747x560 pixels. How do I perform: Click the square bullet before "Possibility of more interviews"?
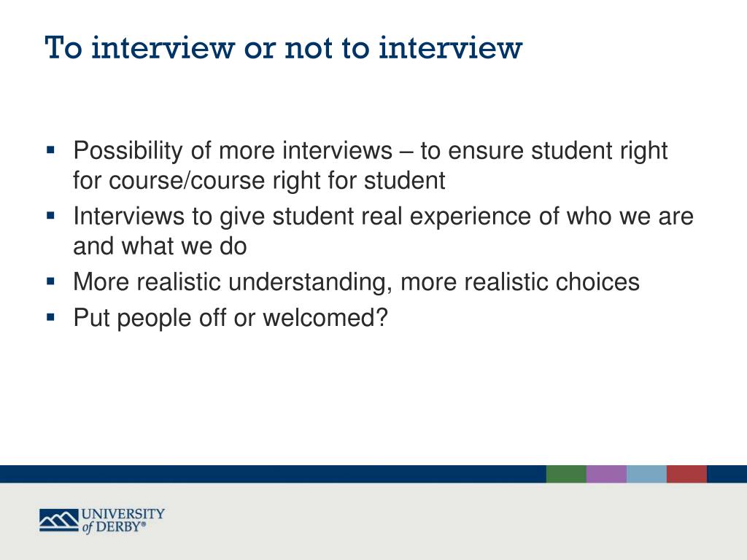50,150
